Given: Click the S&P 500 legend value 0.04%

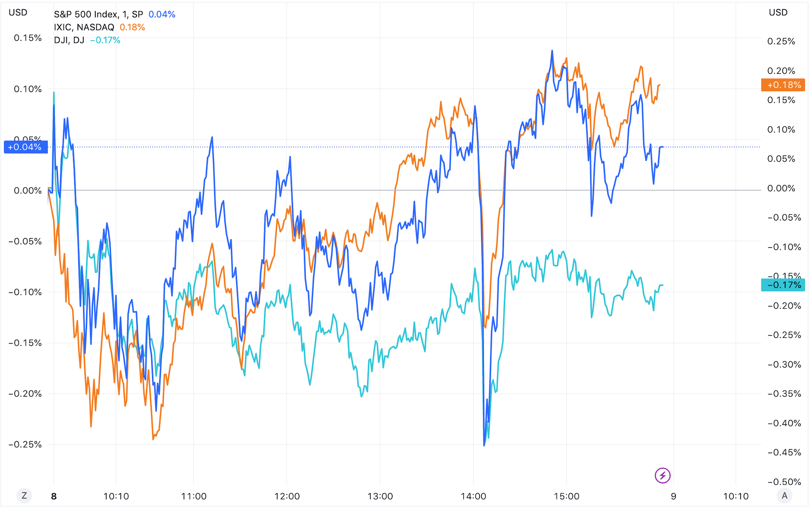Looking at the screenshot, I should (162, 14).
